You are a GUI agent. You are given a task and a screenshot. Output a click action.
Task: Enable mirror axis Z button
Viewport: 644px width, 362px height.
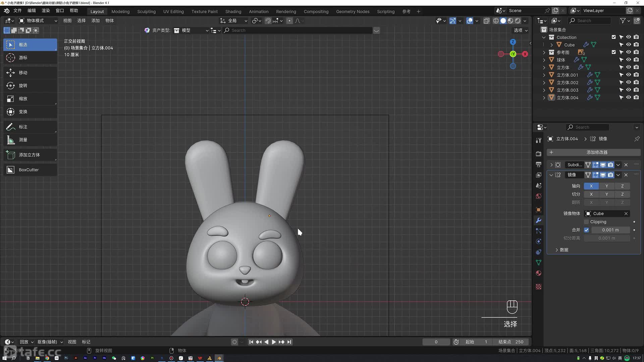(x=622, y=186)
